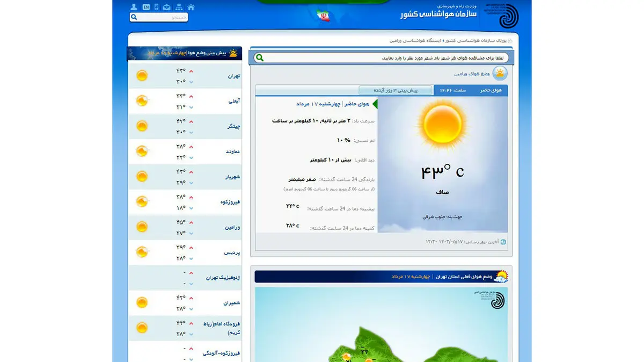Click the شمیران city link
This screenshot has width=644, height=362.
[x=231, y=303]
